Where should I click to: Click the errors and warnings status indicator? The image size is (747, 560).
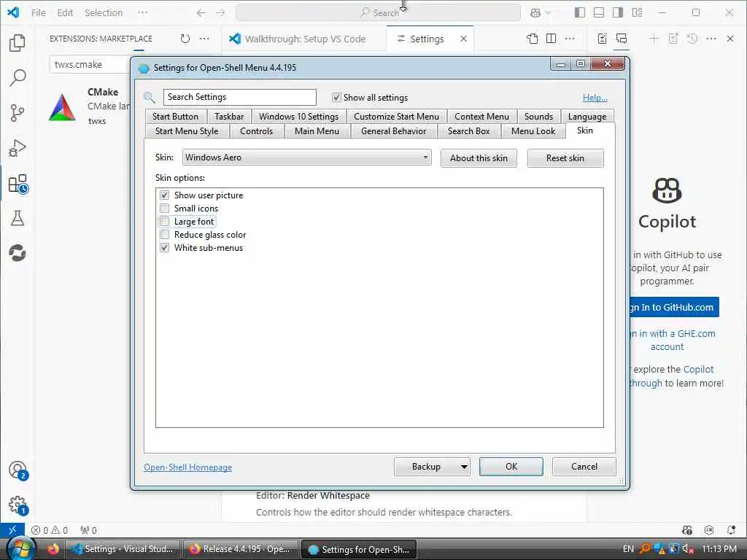click(50, 530)
